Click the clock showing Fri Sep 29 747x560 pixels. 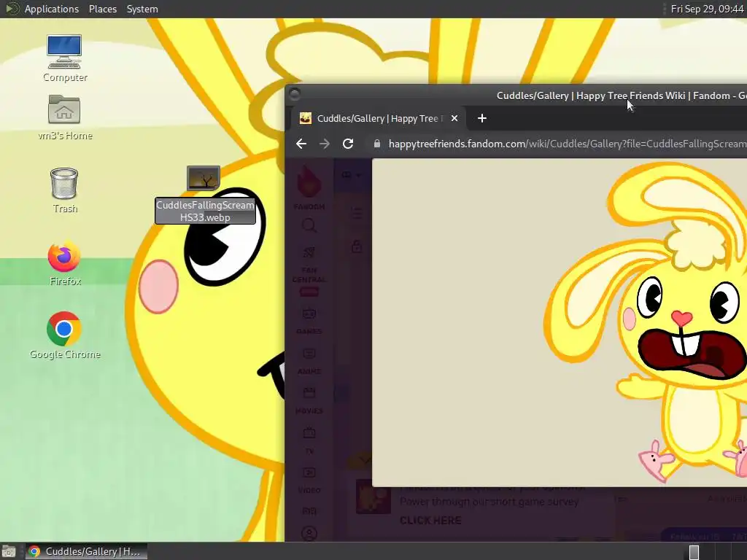[707, 9]
